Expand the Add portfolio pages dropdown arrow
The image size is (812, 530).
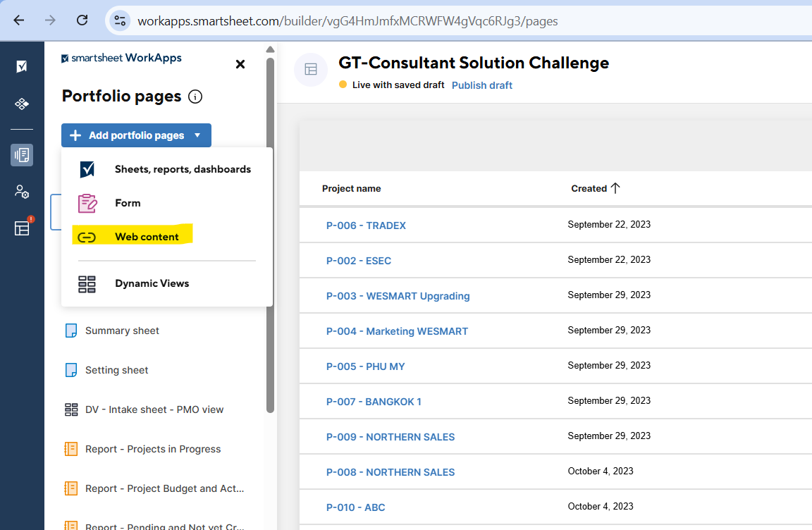[197, 135]
